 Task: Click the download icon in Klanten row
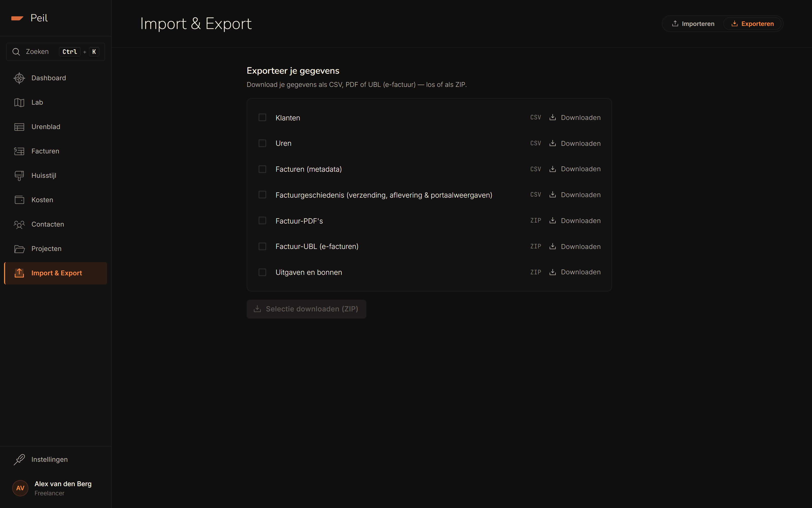(553, 117)
